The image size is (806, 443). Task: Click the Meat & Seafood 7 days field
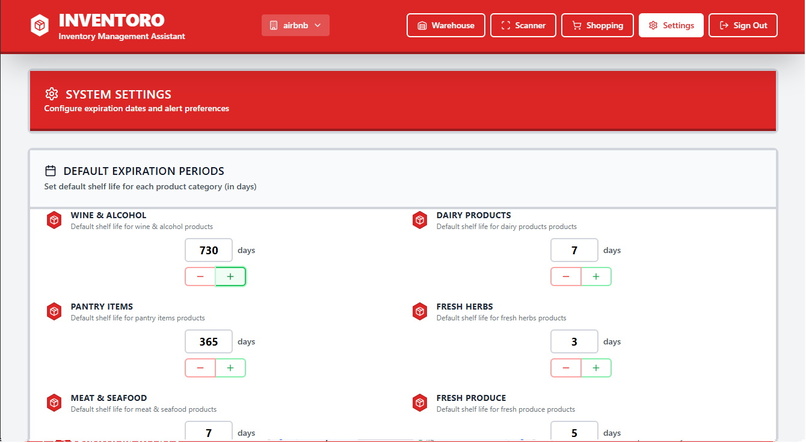209,432
